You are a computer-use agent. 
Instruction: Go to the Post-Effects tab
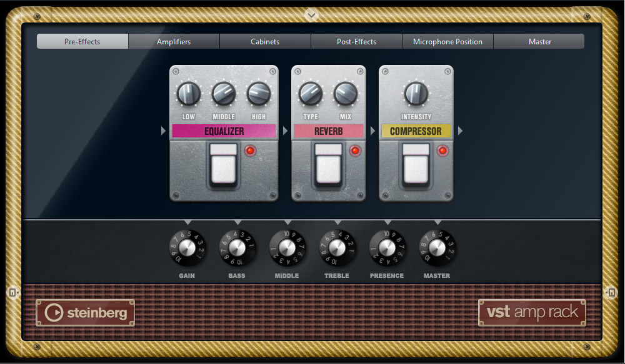click(x=356, y=41)
